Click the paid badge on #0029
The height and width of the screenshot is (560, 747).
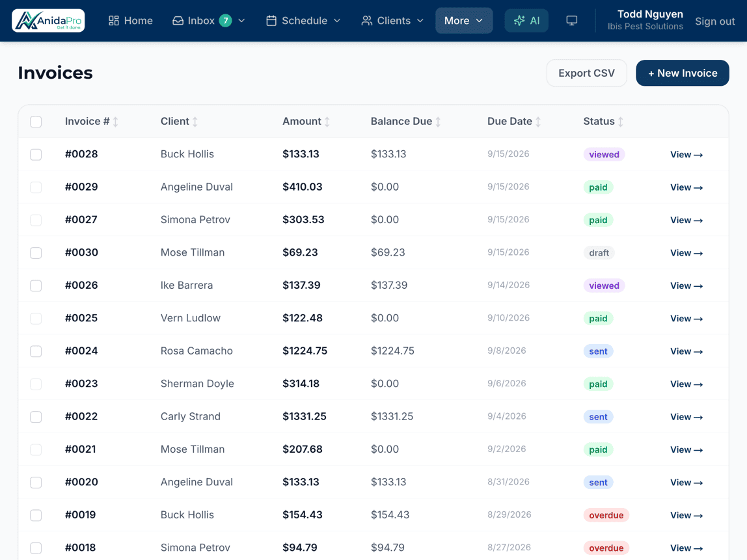(598, 187)
